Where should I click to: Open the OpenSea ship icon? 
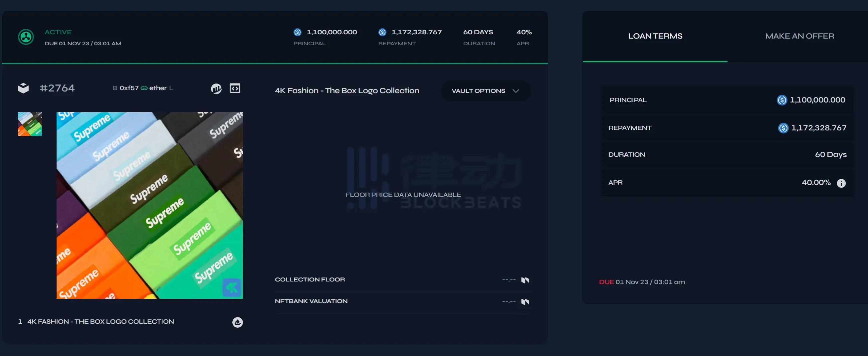[238, 322]
